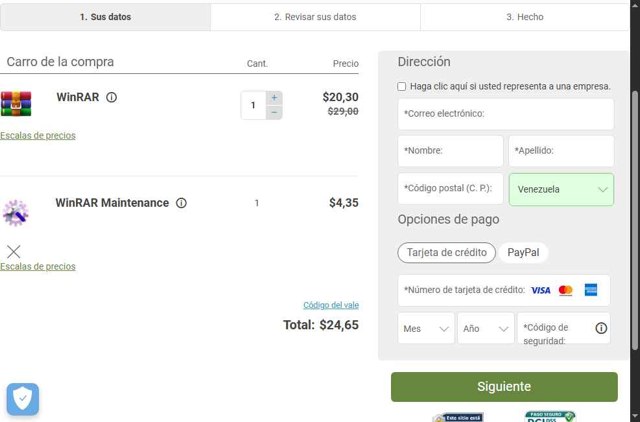
Task: Click the WinRAR Maintenance product icon
Action: (x=15, y=212)
